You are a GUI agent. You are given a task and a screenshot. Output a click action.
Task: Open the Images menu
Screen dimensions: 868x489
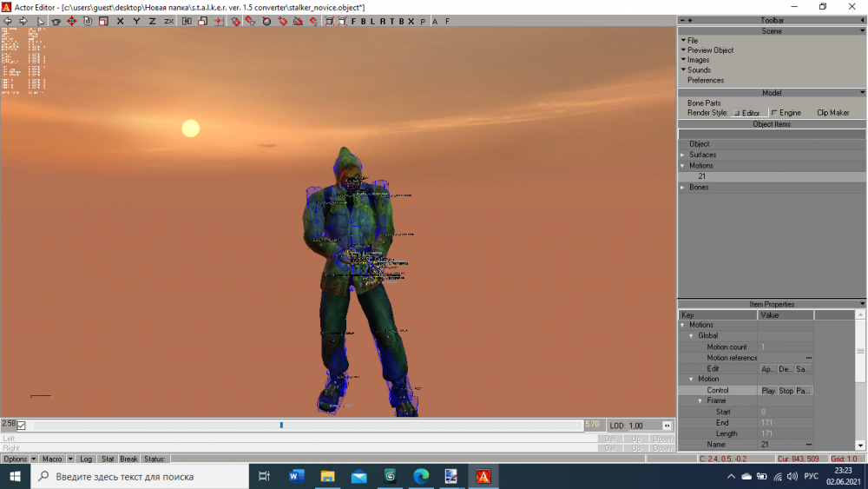pos(698,60)
